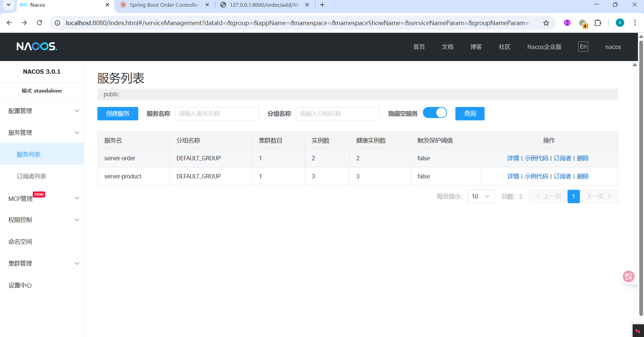Reload the page using refresh icon
This screenshot has width=644, height=337.
pos(39,23)
